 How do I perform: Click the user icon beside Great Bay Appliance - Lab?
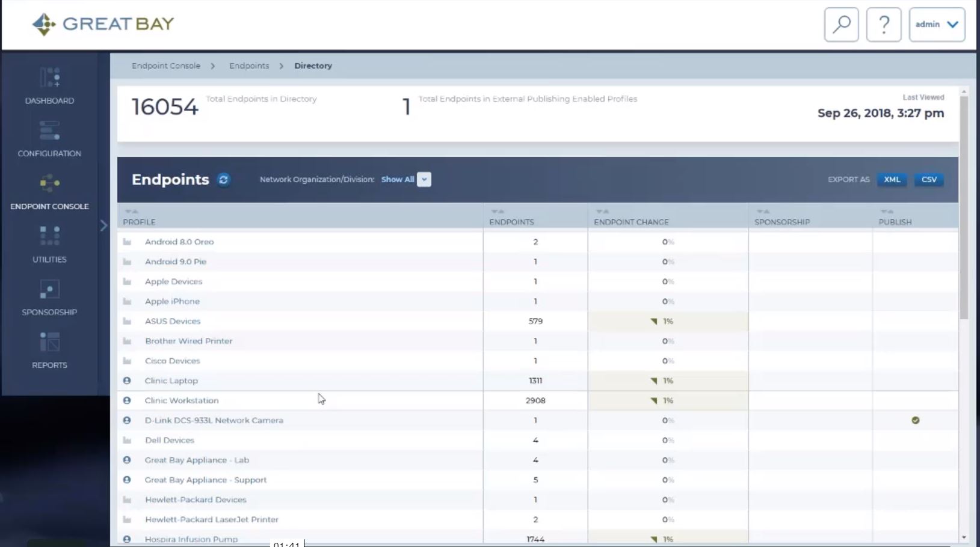127,460
